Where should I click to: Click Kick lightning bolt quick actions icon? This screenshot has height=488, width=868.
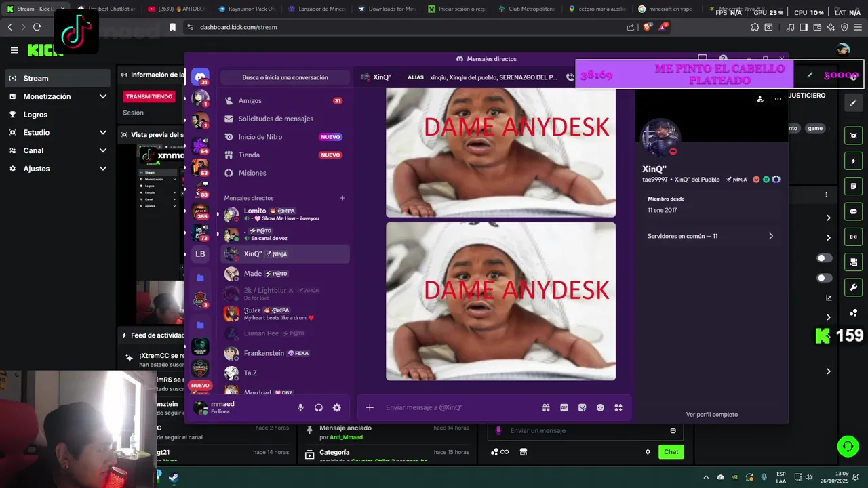pyautogui.click(x=854, y=161)
